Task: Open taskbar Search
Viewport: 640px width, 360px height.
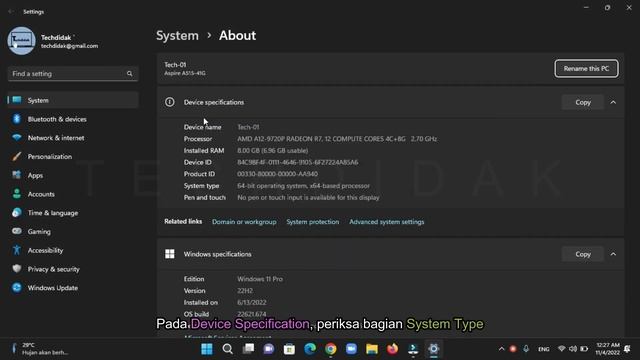Action: (x=227, y=349)
